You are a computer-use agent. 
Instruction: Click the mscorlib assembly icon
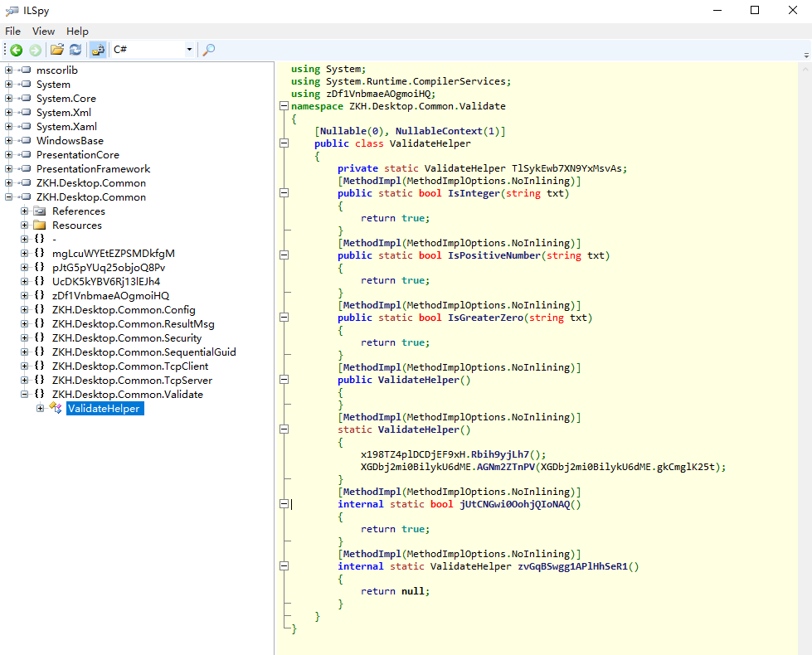tap(26, 70)
